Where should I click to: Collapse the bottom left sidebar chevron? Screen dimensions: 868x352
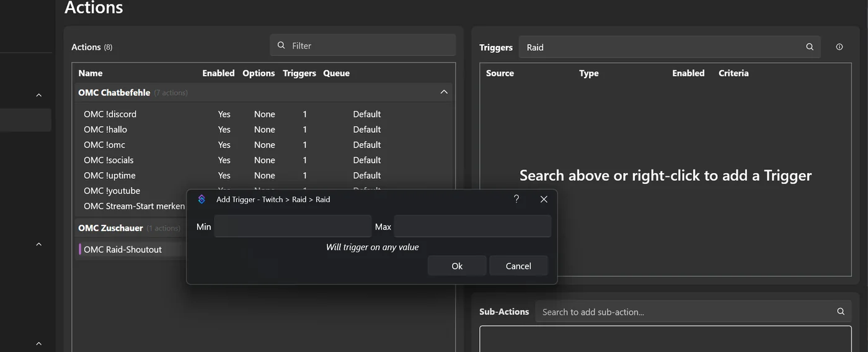point(38,343)
